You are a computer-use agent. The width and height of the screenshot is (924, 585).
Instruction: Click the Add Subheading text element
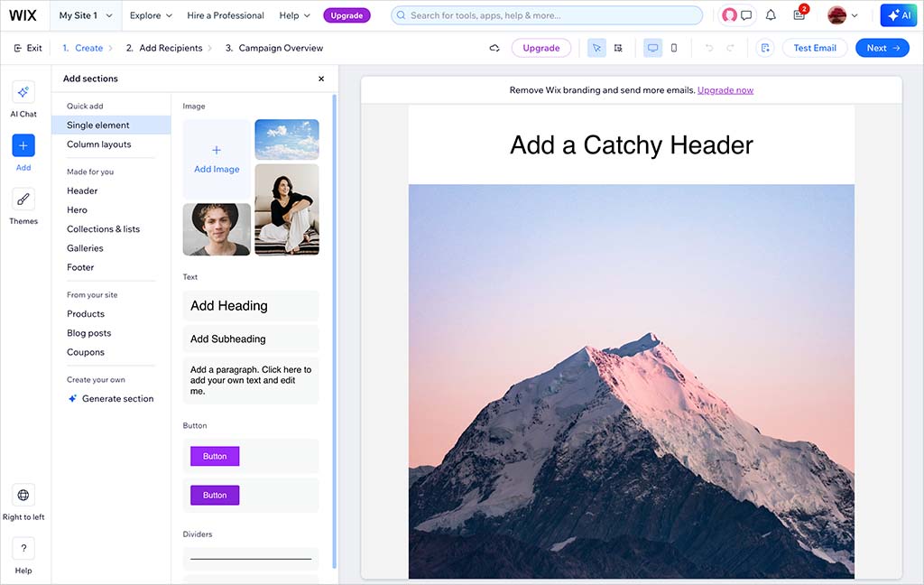tap(251, 339)
